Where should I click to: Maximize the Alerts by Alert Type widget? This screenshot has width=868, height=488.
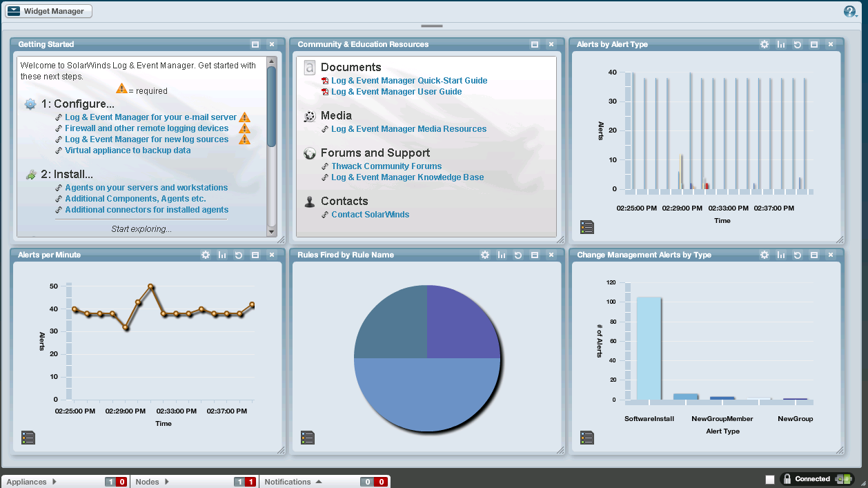814,44
